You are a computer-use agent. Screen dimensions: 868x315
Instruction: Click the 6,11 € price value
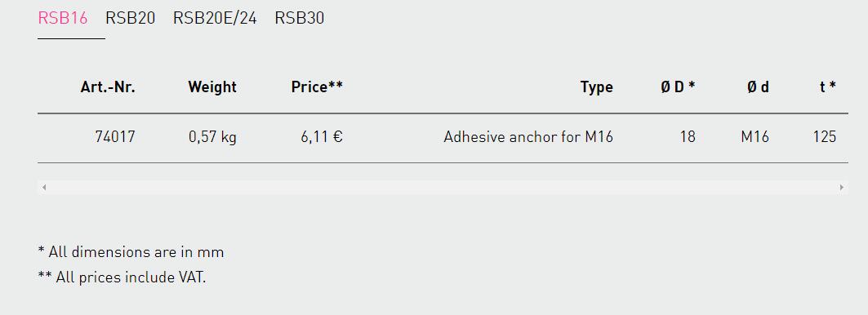(x=323, y=137)
